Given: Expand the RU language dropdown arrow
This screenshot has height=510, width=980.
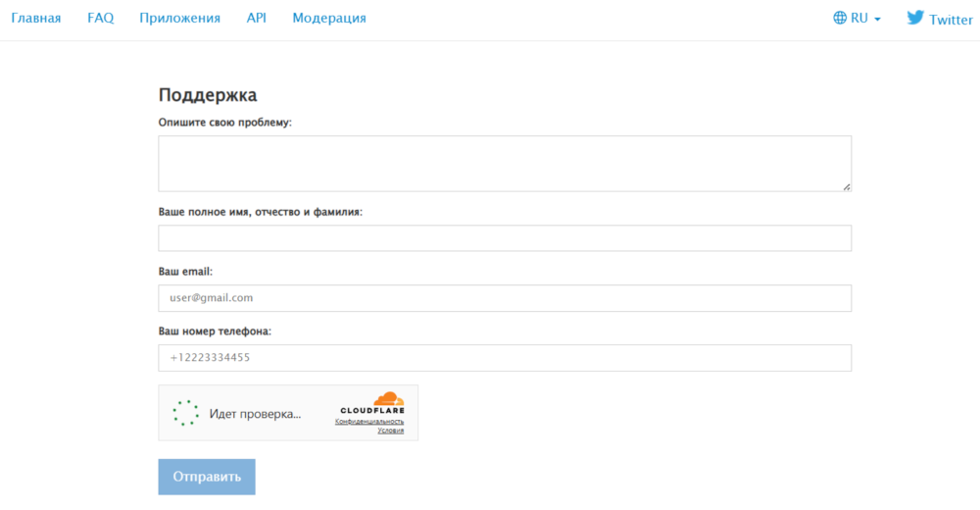Looking at the screenshot, I should (877, 20).
